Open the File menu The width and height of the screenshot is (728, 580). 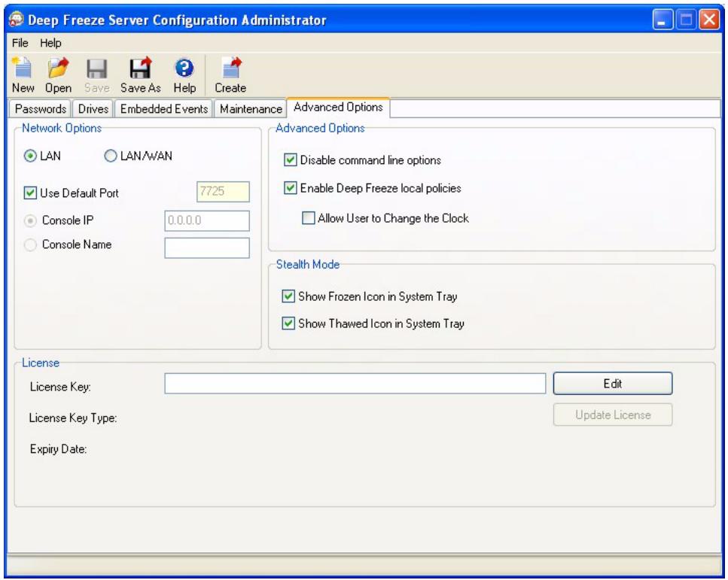point(20,43)
